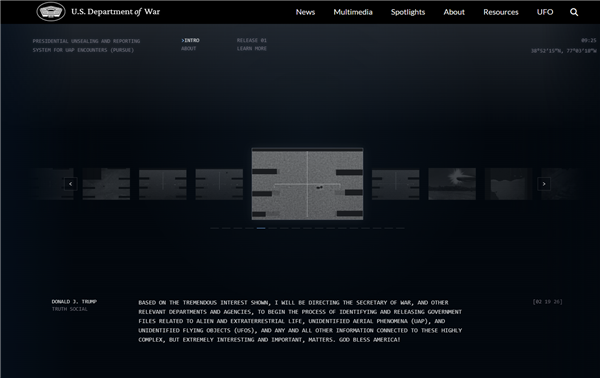Select thumbnail just left of enlarged center image
600x378 pixels.
(x=219, y=184)
